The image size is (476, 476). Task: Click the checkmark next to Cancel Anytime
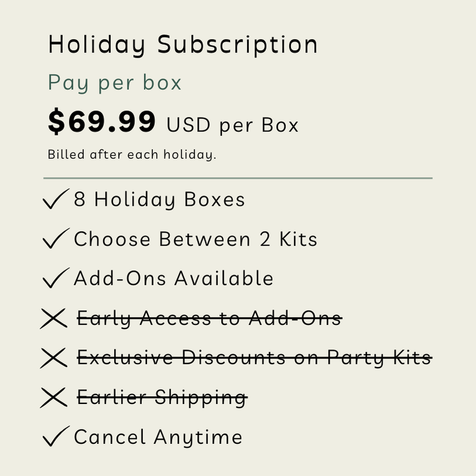56,436
